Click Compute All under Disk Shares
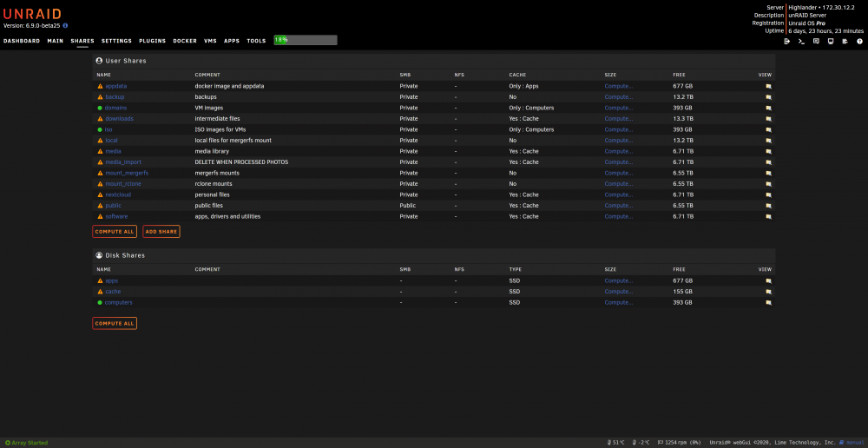Screen dimensions: 868x448 pos(115,323)
